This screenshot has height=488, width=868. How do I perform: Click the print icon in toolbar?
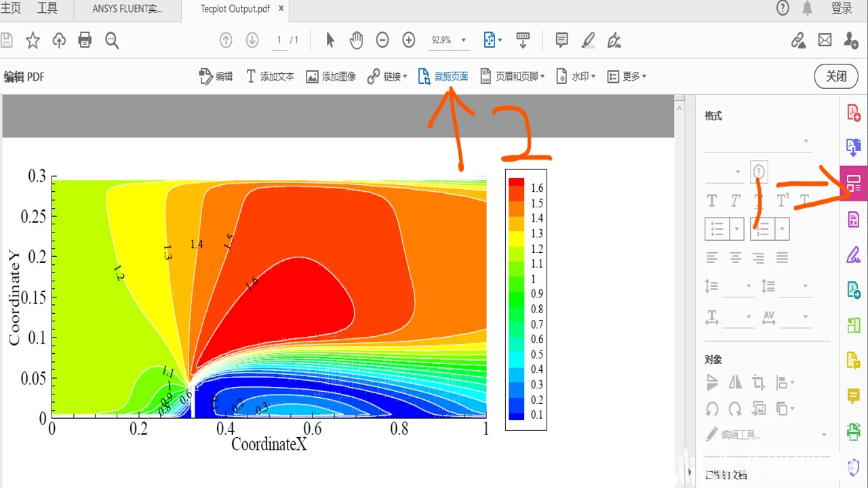(x=85, y=41)
